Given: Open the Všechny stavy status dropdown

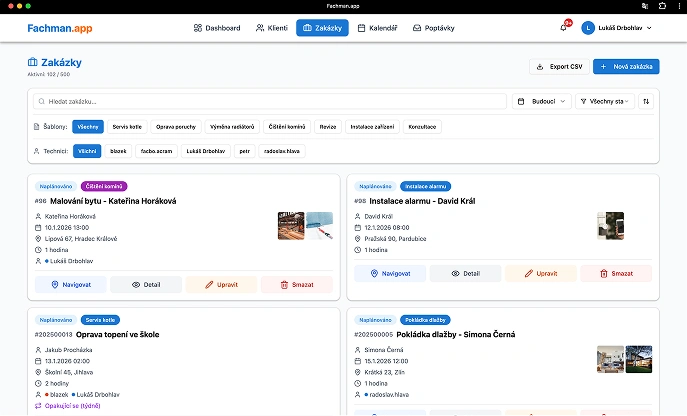Looking at the screenshot, I should point(605,101).
